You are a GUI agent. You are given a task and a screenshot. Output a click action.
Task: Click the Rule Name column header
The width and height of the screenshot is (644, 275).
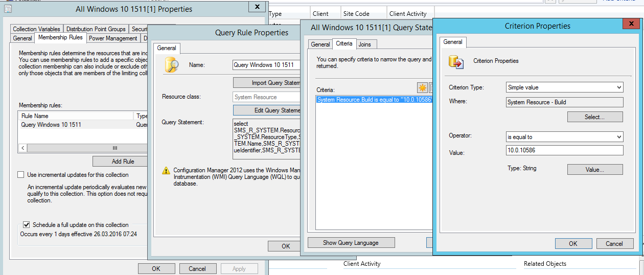point(76,116)
